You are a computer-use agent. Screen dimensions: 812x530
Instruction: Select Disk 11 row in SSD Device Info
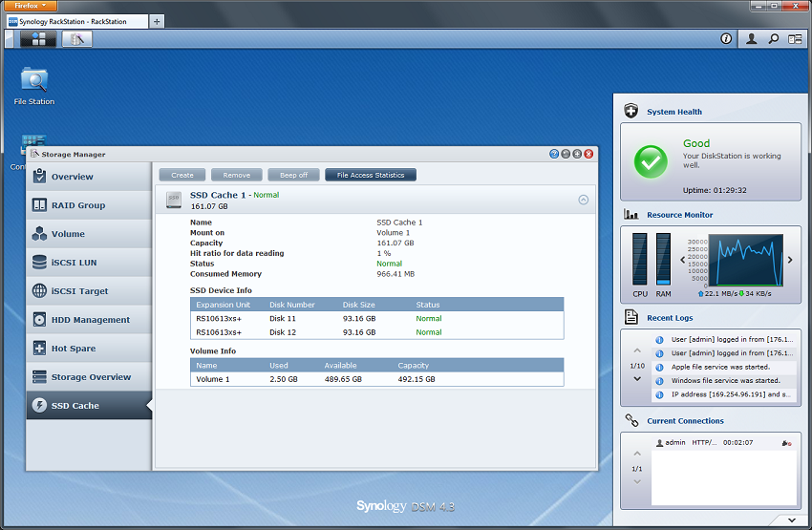pos(377,318)
